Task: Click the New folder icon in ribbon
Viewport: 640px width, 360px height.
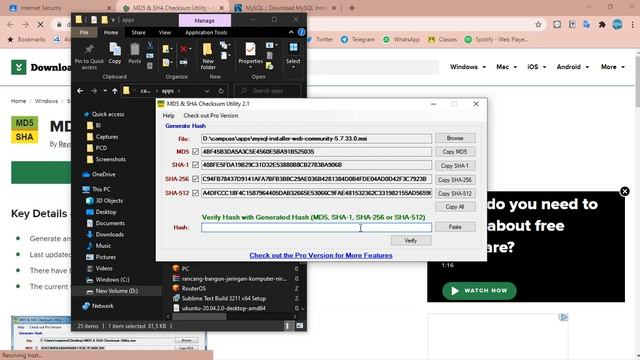Action: click(x=207, y=49)
